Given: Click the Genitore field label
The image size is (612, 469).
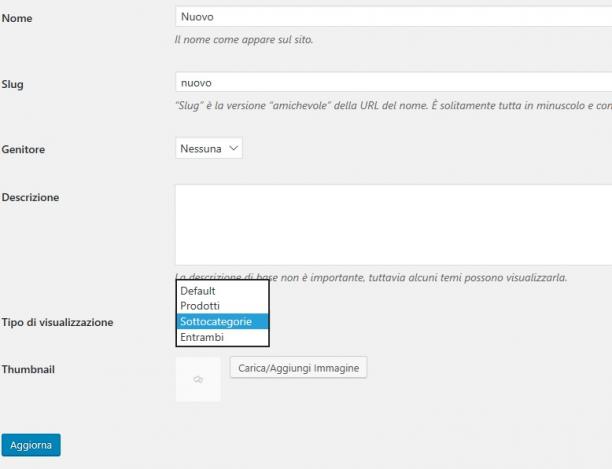Looking at the screenshot, I should (23, 149).
